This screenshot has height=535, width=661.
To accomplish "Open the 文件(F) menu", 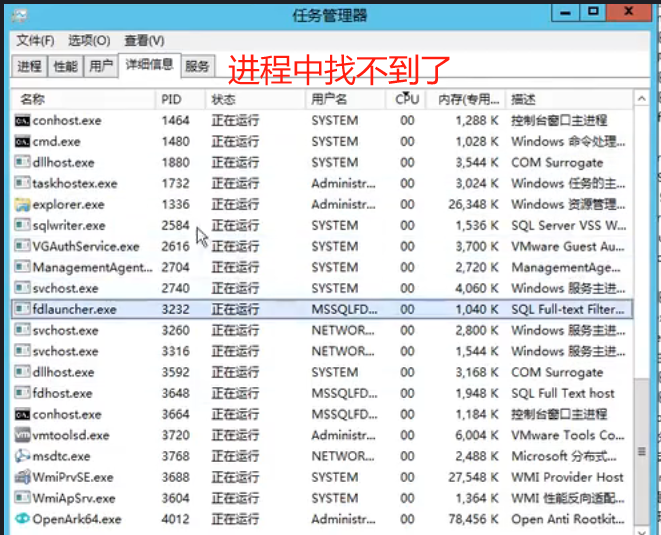I will tap(35, 40).
